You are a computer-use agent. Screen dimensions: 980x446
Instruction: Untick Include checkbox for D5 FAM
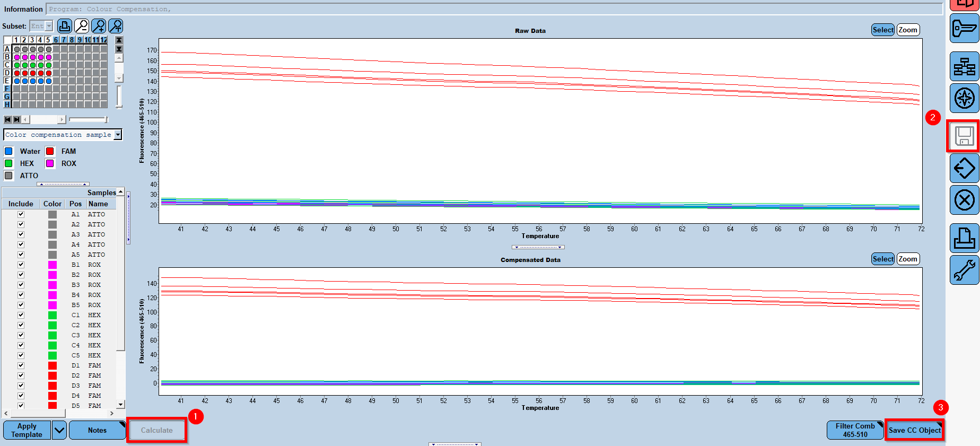21,406
